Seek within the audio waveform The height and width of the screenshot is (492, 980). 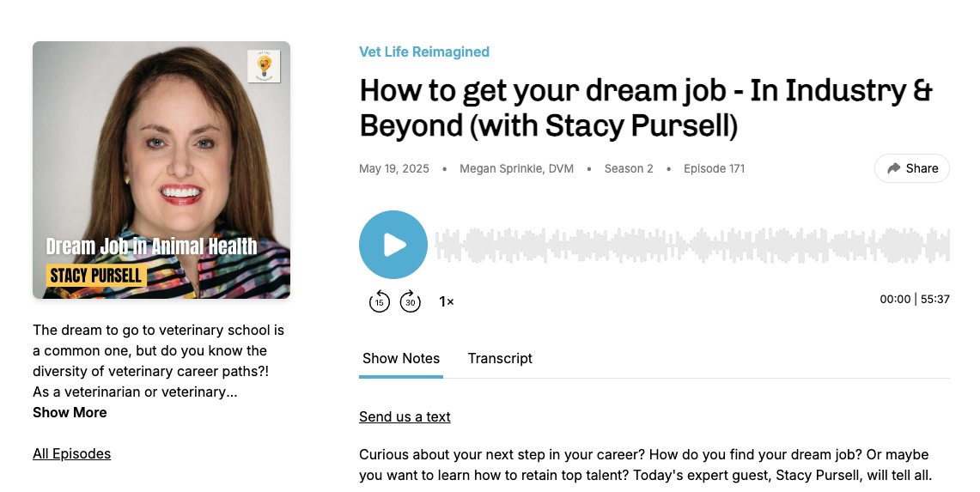pos(692,246)
